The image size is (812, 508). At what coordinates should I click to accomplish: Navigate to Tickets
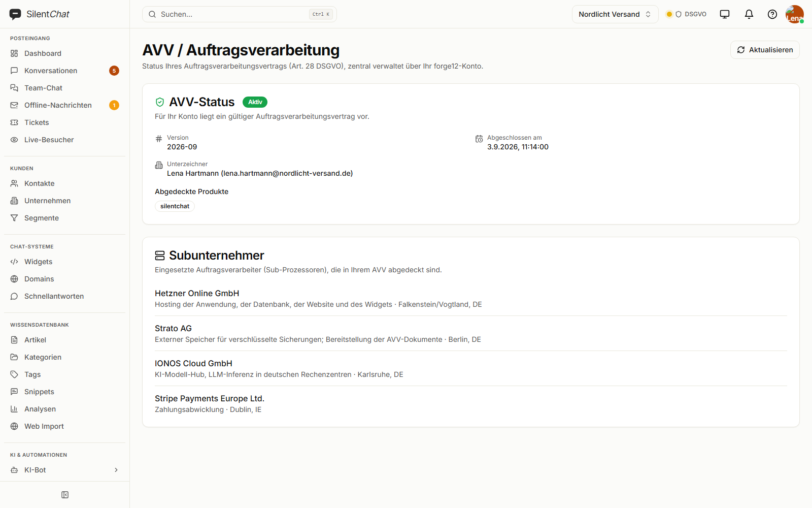65,122
